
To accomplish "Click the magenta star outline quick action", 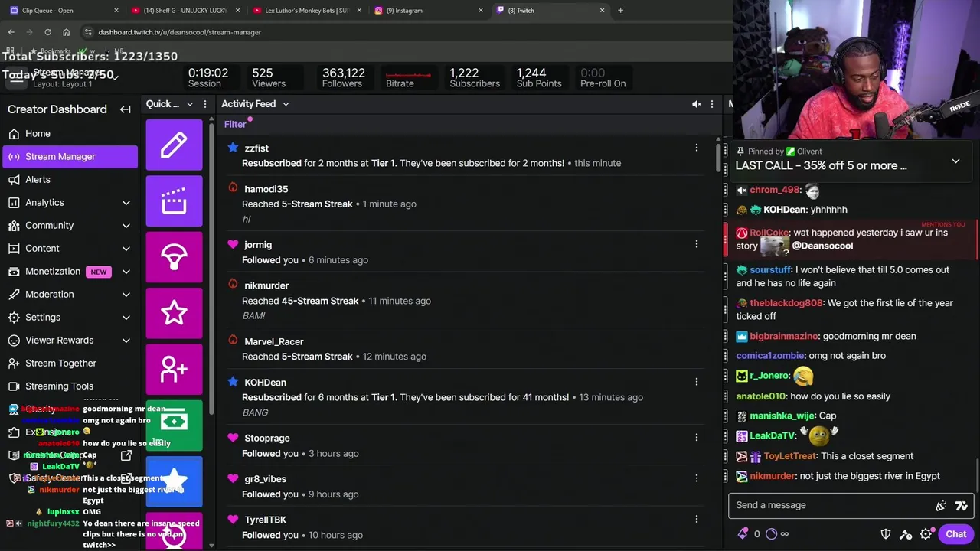I will pos(174,313).
